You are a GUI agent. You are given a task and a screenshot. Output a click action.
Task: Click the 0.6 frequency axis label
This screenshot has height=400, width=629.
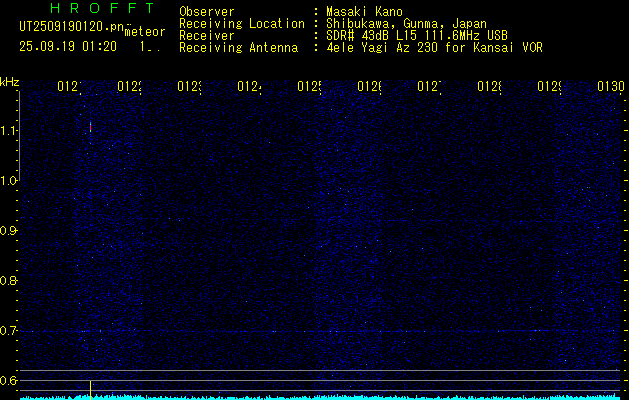pos(8,380)
